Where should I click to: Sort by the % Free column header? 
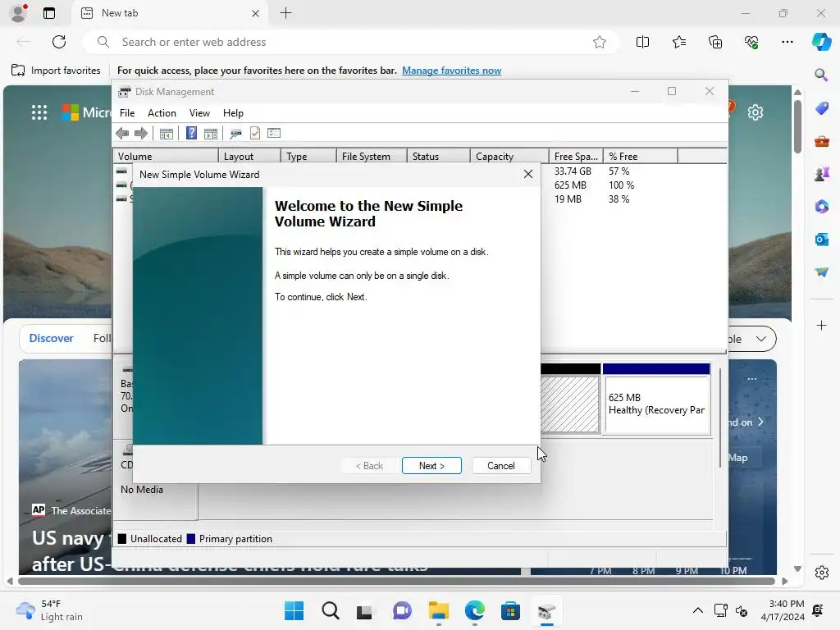coord(640,157)
